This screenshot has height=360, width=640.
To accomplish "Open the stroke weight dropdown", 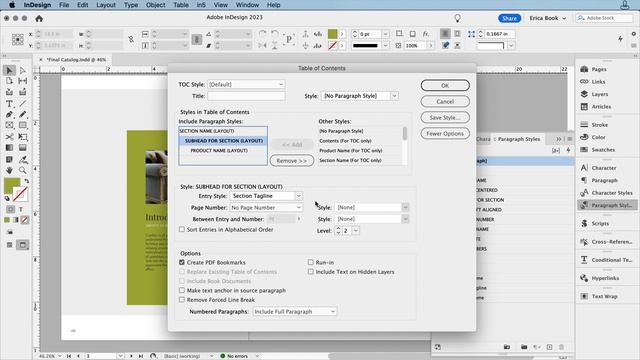I will (x=385, y=34).
